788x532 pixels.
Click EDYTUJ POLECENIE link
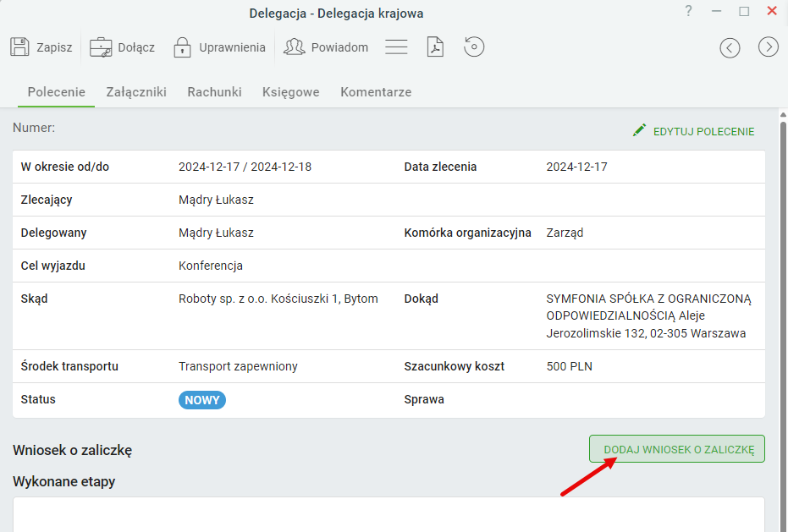point(703,132)
